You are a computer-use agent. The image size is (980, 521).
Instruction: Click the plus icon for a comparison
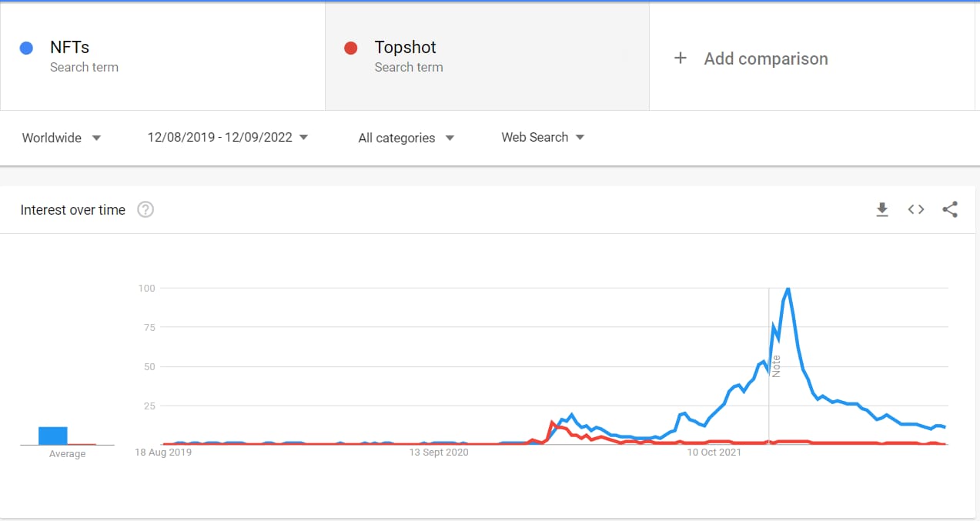click(x=680, y=58)
